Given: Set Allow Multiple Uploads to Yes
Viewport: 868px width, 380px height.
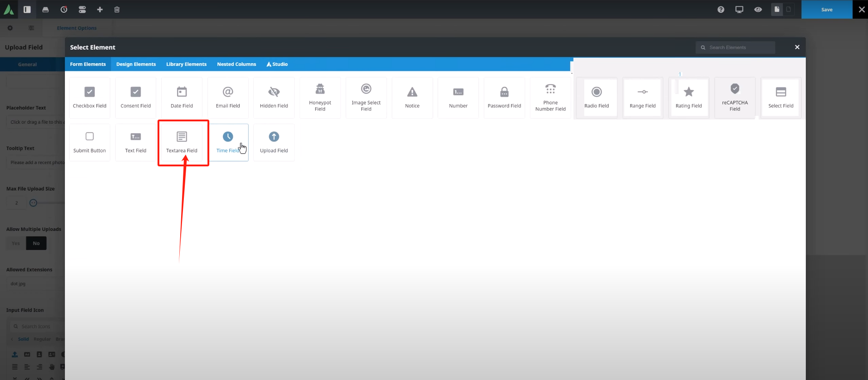Looking at the screenshot, I should pyautogui.click(x=16, y=243).
